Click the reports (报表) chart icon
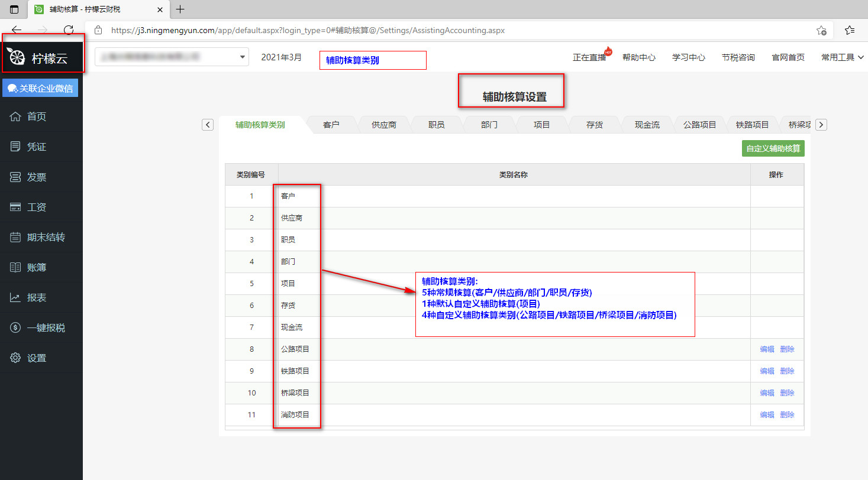 (x=16, y=297)
